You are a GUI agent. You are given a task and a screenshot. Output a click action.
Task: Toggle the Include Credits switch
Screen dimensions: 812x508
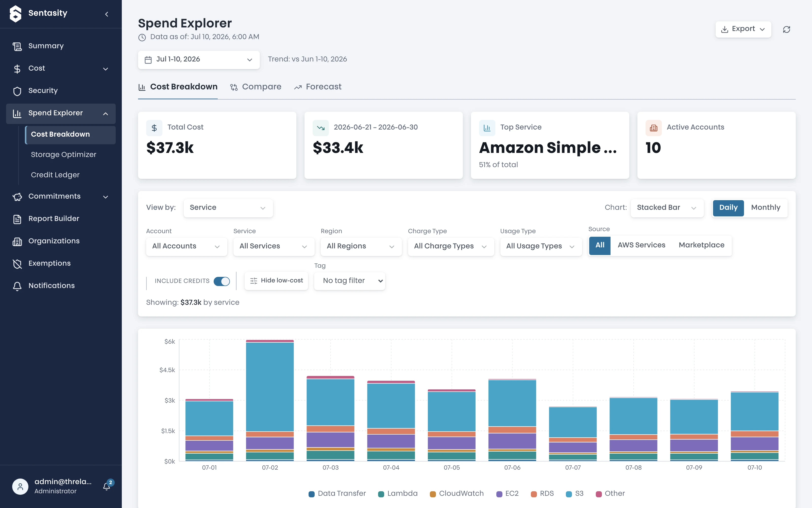point(222,281)
